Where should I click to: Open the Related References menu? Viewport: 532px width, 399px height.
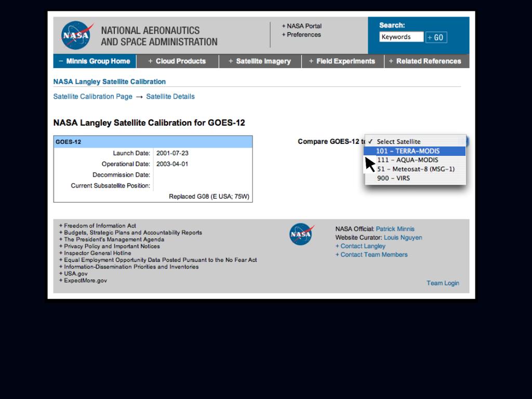pos(427,61)
